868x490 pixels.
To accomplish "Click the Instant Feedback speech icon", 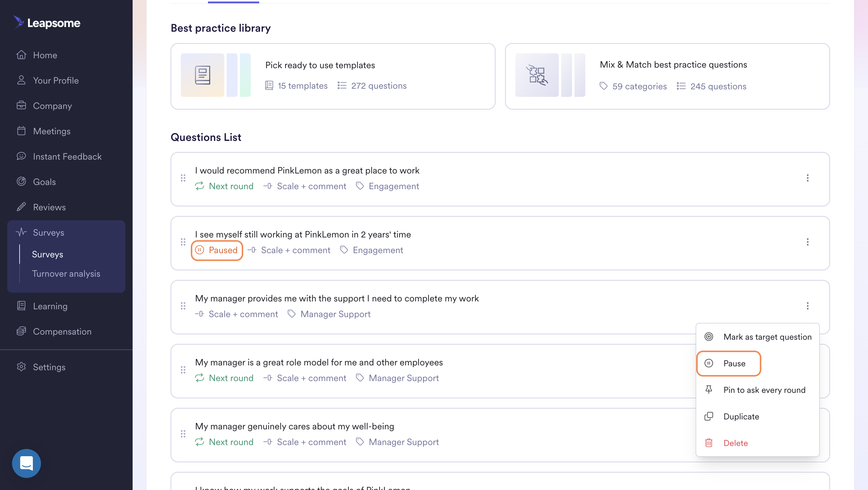I will click(21, 156).
